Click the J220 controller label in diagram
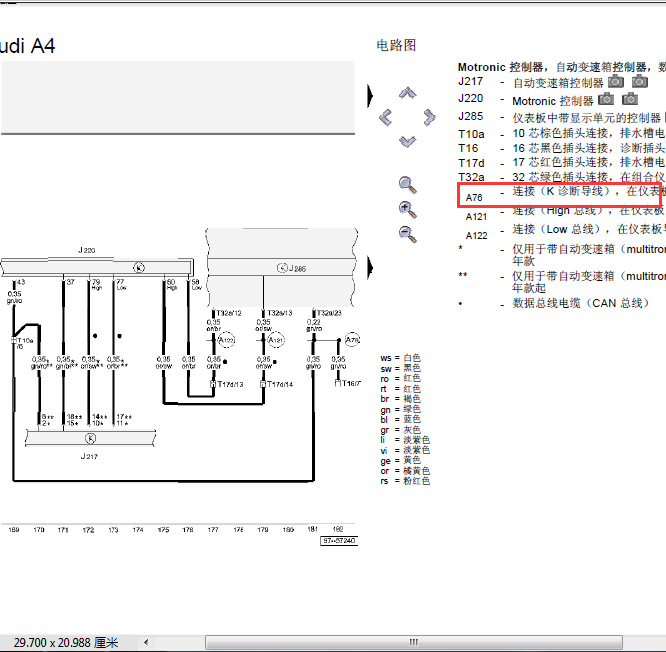Viewport: 666px width, 652px height. (87, 250)
